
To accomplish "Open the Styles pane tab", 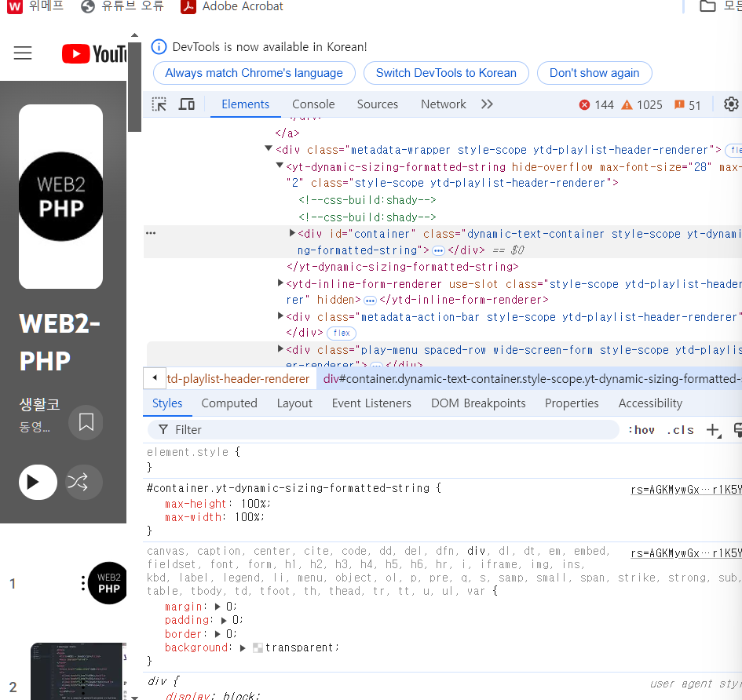I will tap(167, 403).
